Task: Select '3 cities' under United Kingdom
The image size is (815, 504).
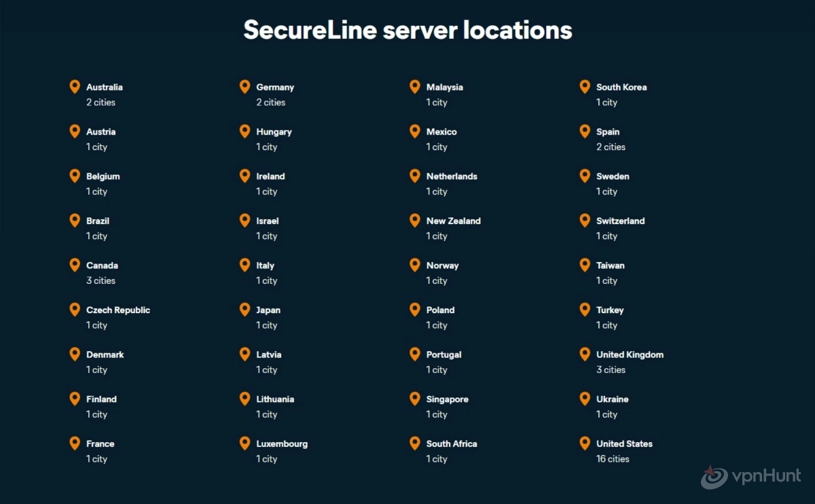Action: 611,370
